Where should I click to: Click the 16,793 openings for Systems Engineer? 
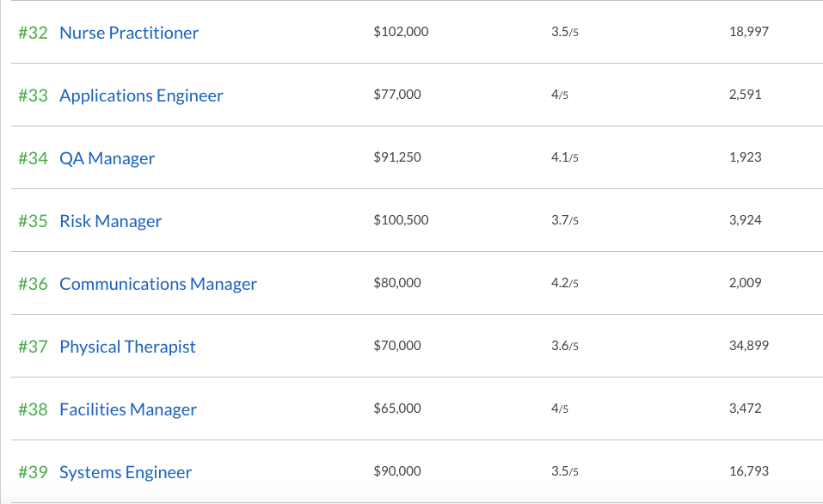click(x=748, y=471)
